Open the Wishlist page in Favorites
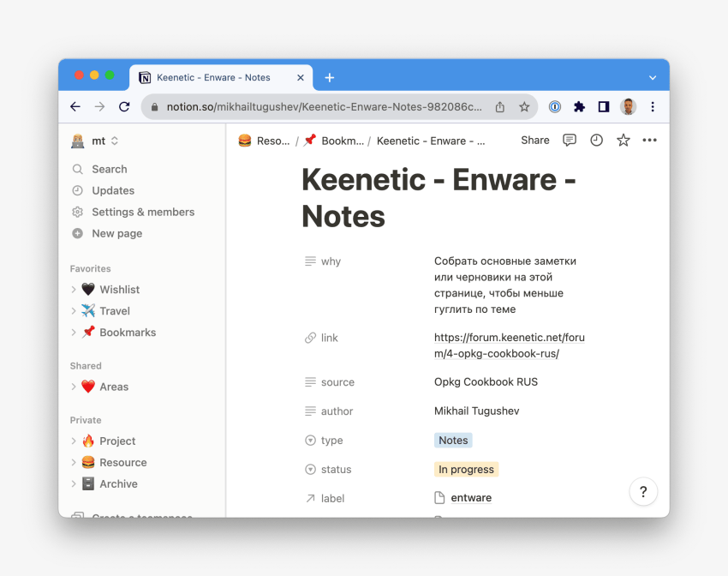 119,290
